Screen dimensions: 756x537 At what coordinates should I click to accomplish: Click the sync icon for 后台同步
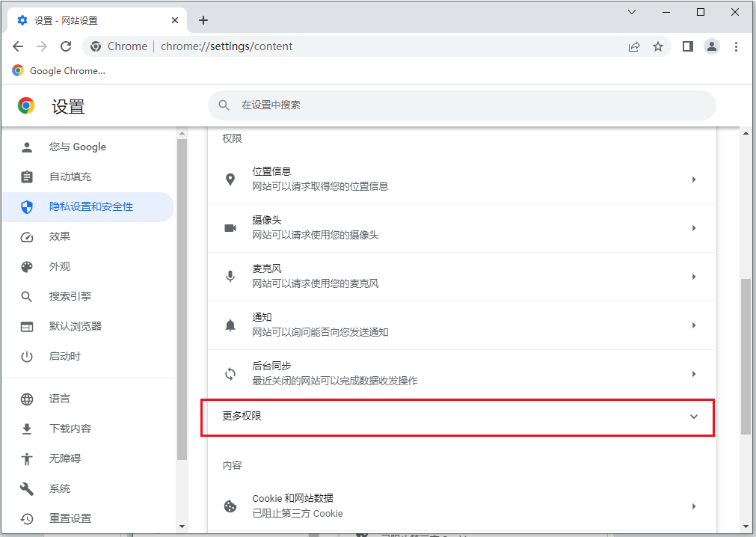230,374
